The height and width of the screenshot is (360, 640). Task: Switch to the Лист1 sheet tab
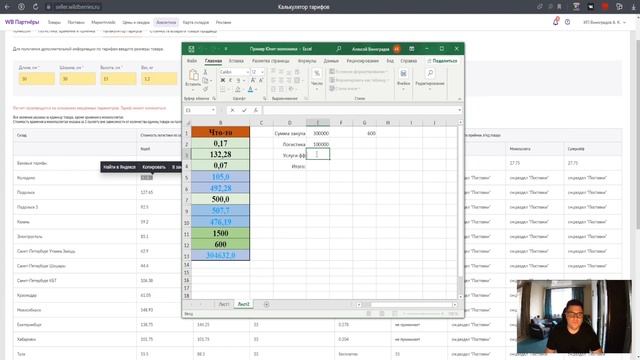224,304
